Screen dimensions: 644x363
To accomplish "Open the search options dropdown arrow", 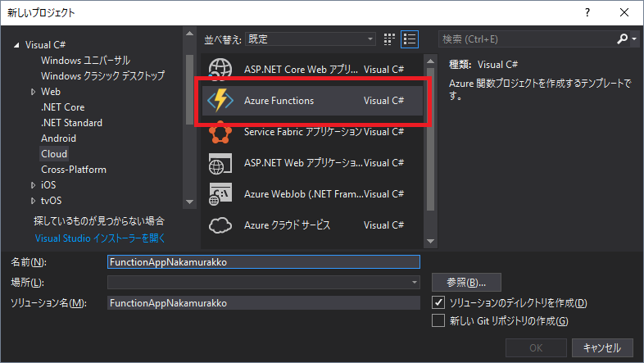I will [x=634, y=39].
